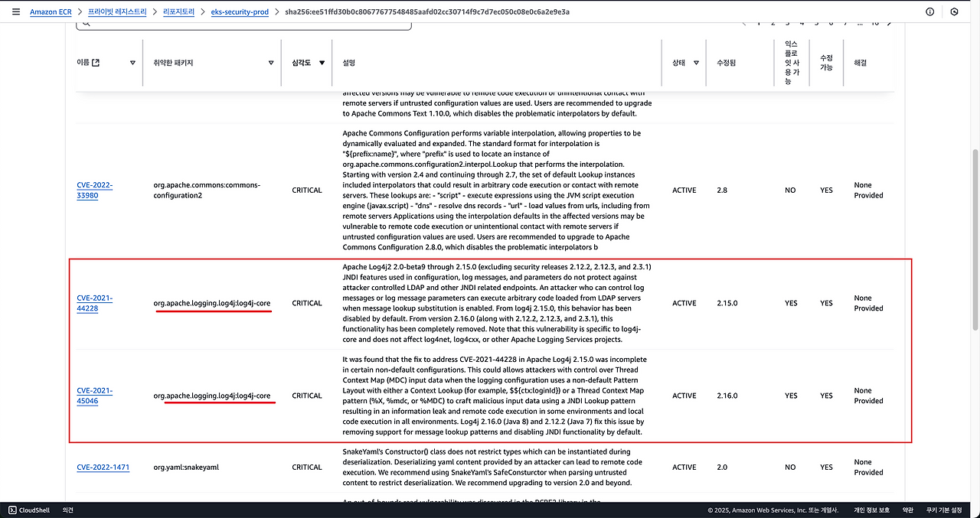Open CVE-2021-45046 details link
Viewport: 980px width, 518px height.
(95, 396)
